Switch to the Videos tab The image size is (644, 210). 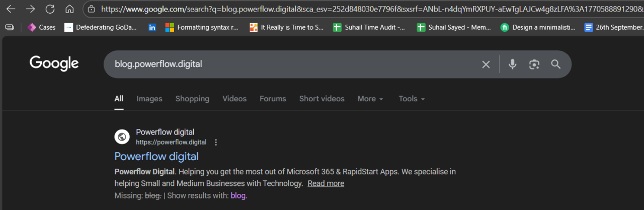[234, 99]
